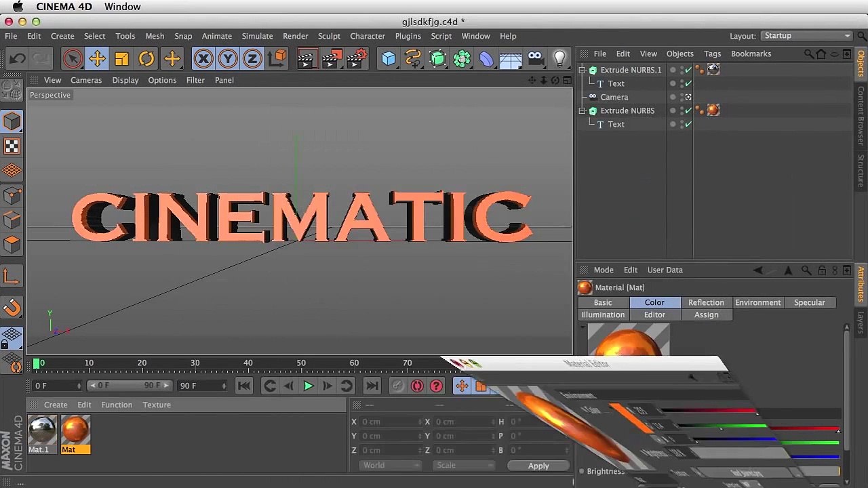
Task: Toggle X axis lock
Action: coord(203,59)
